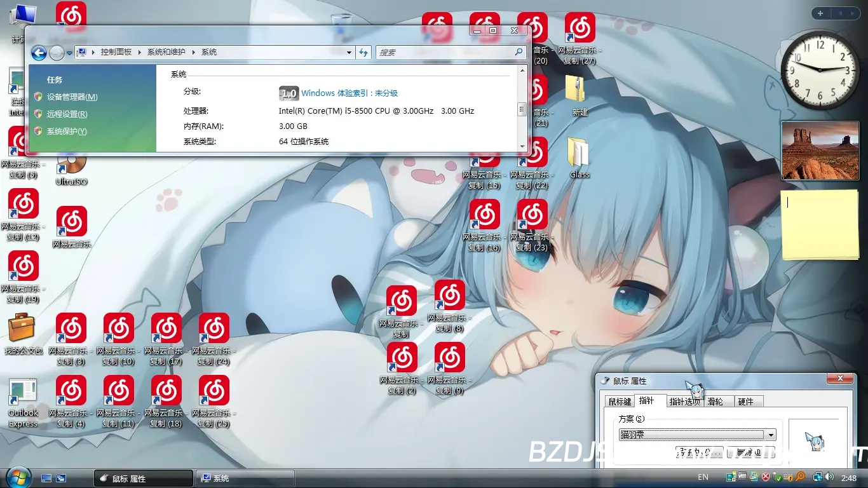The height and width of the screenshot is (488, 868).
Task: Click the System window scrollbar up arrow
Action: coord(523,71)
